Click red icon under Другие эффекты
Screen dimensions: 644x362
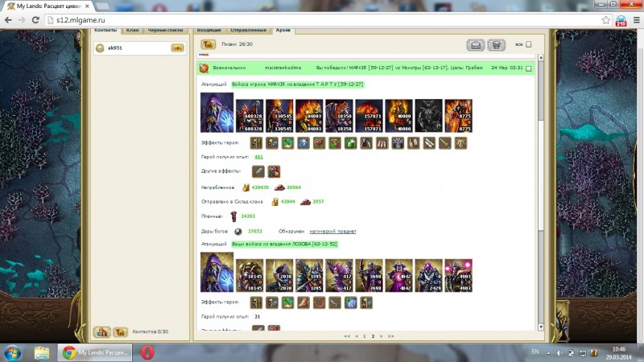pyautogui.click(x=274, y=171)
